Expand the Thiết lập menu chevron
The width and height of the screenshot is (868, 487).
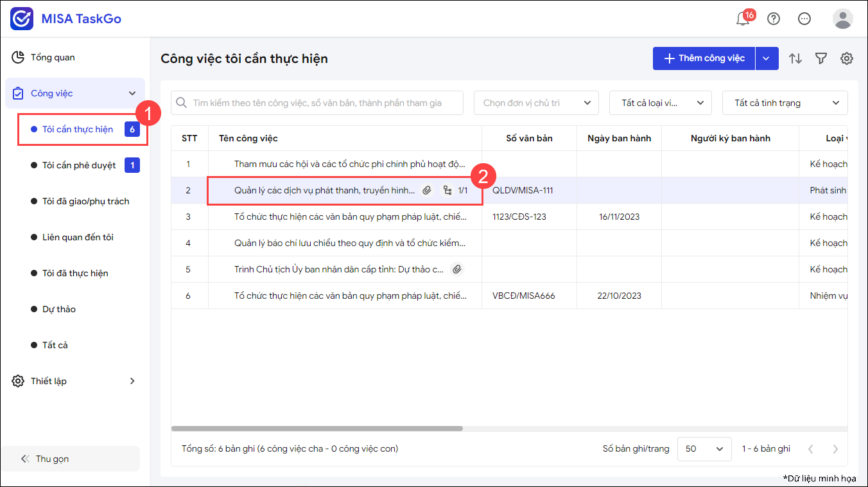click(132, 381)
